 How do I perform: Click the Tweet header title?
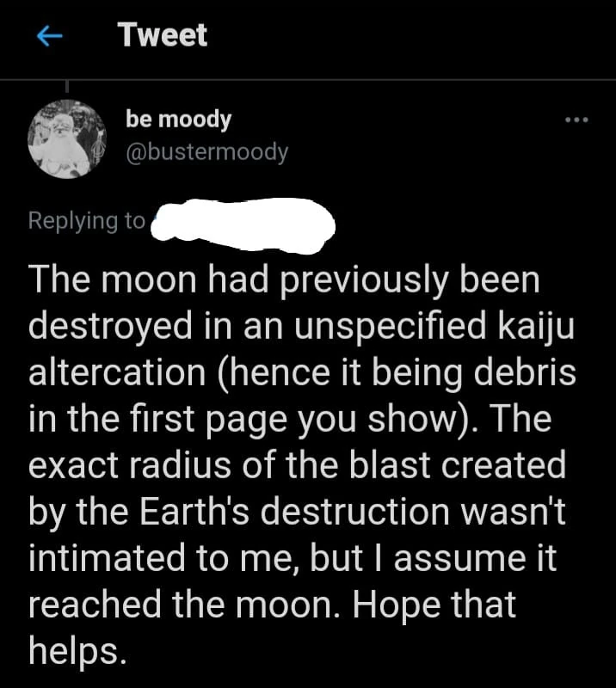[x=163, y=34]
